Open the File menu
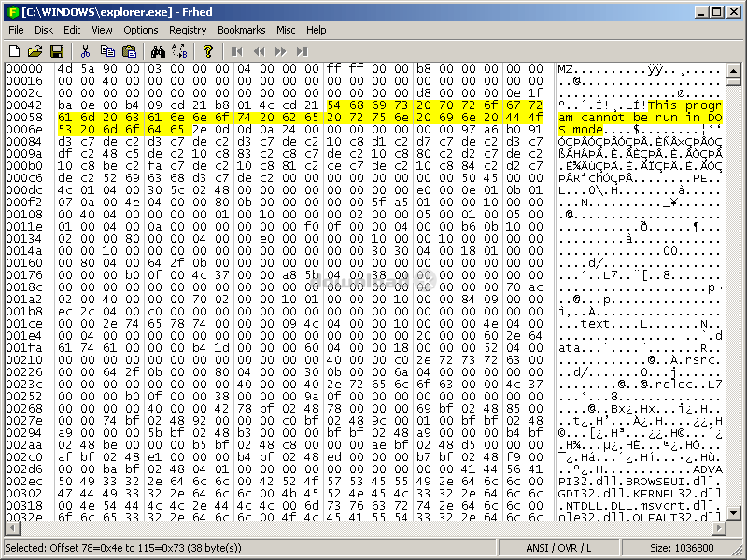The height and width of the screenshot is (560, 747). [16, 30]
